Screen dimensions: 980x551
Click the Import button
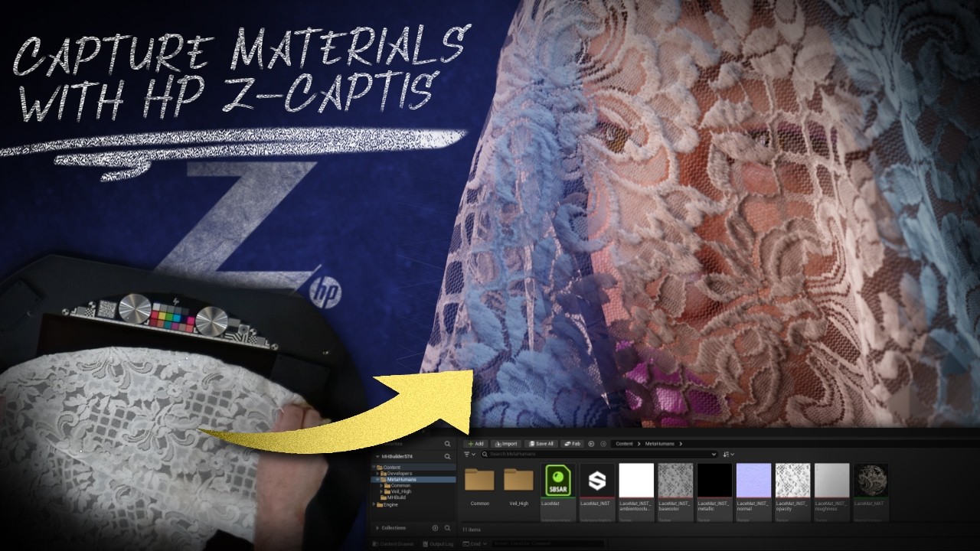(x=506, y=444)
